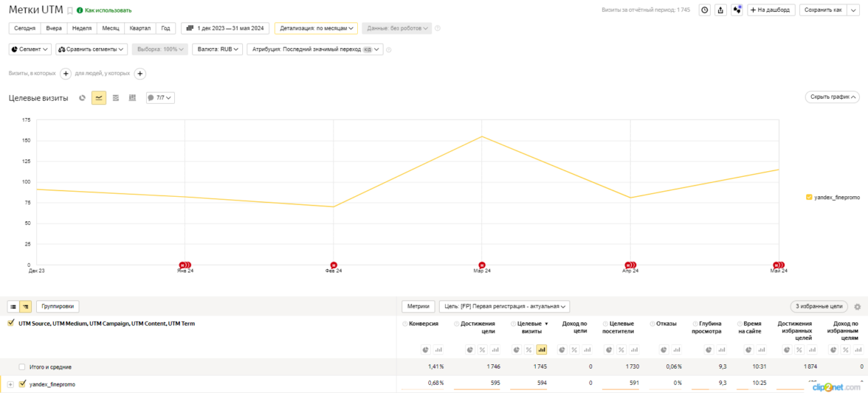Open the Группировки settings

(x=58, y=306)
